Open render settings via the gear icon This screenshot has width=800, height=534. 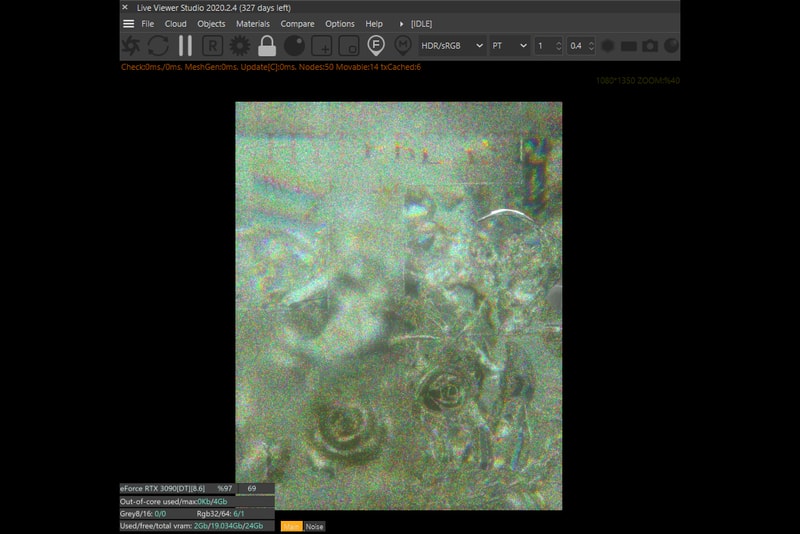[239, 46]
